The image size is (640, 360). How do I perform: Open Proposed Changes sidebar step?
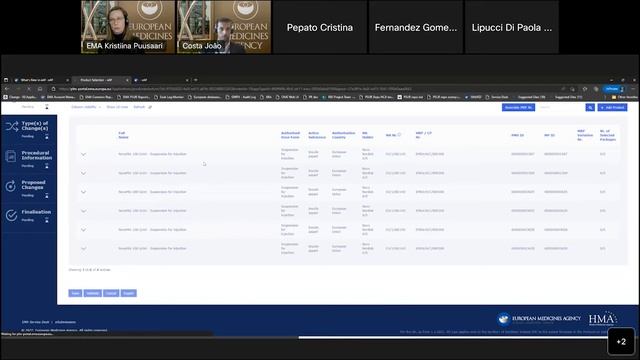click(x=29, y=189)
